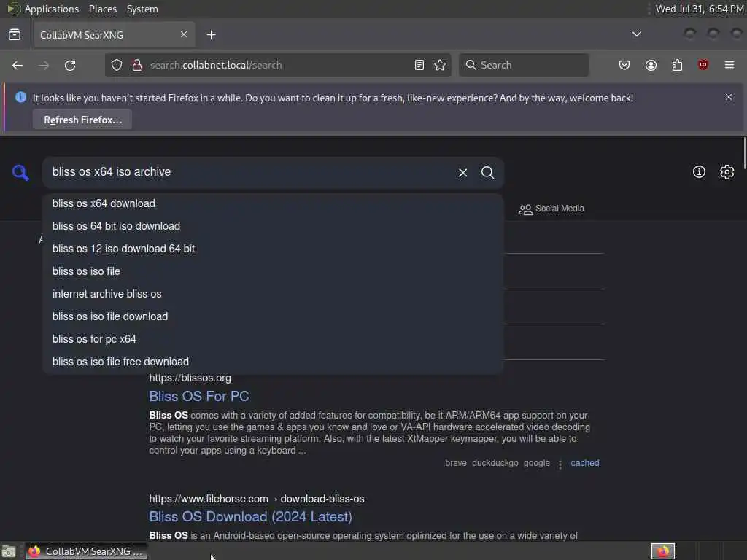The image size is (747, 560).
Task: Open the filehorse.com URL link
Action: pyautogui.click(x=256, y=499)
